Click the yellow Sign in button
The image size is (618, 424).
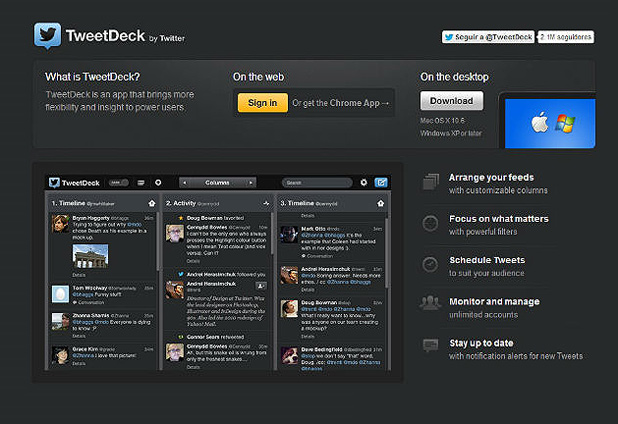pos(262,102)
